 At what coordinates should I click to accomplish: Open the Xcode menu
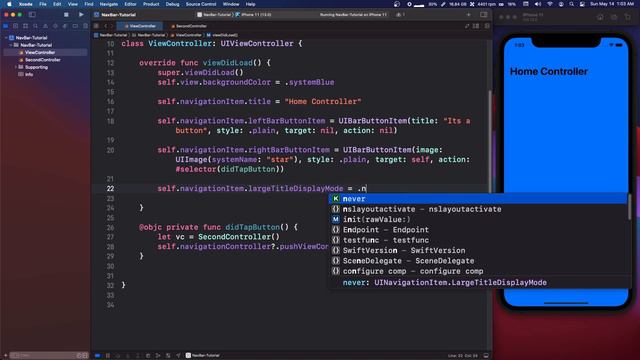point(26,4)
